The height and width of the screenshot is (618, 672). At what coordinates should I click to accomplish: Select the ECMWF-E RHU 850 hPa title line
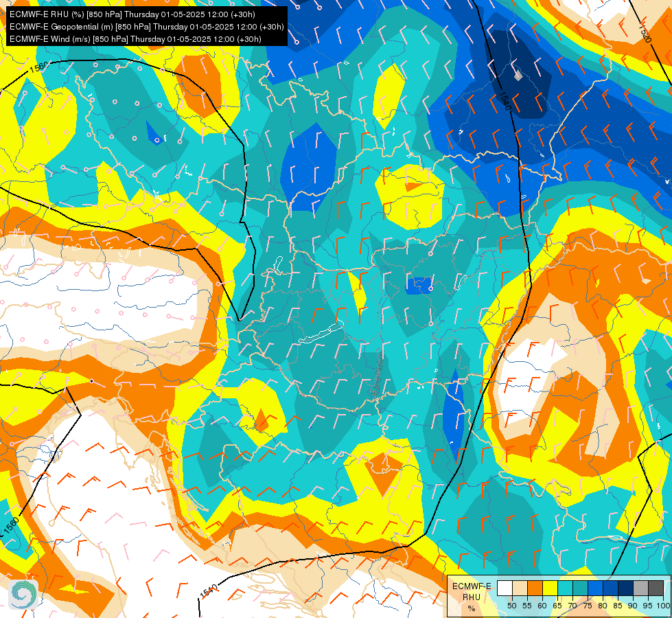coord(132,14)
